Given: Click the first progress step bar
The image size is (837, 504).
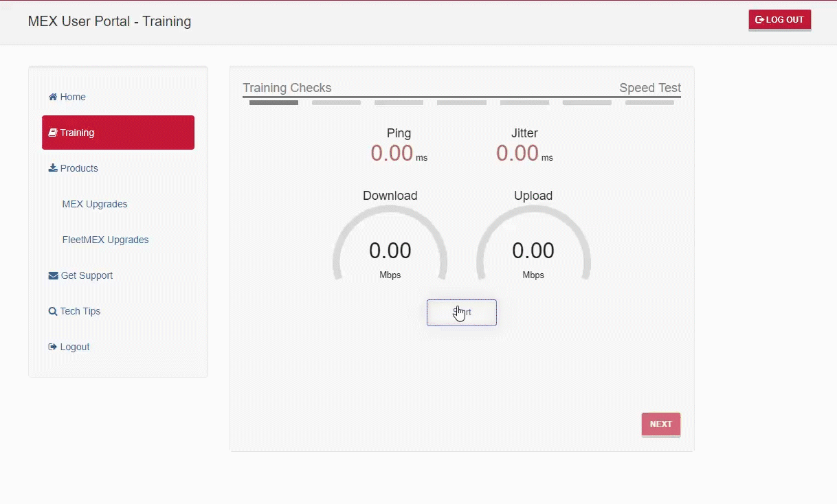Looking at the screenshot, I should coord(274,103).
